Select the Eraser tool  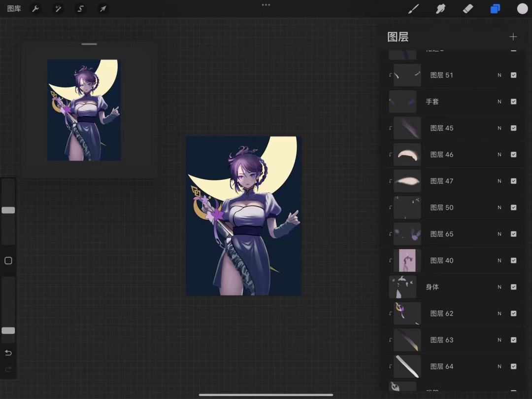(468, 8)
